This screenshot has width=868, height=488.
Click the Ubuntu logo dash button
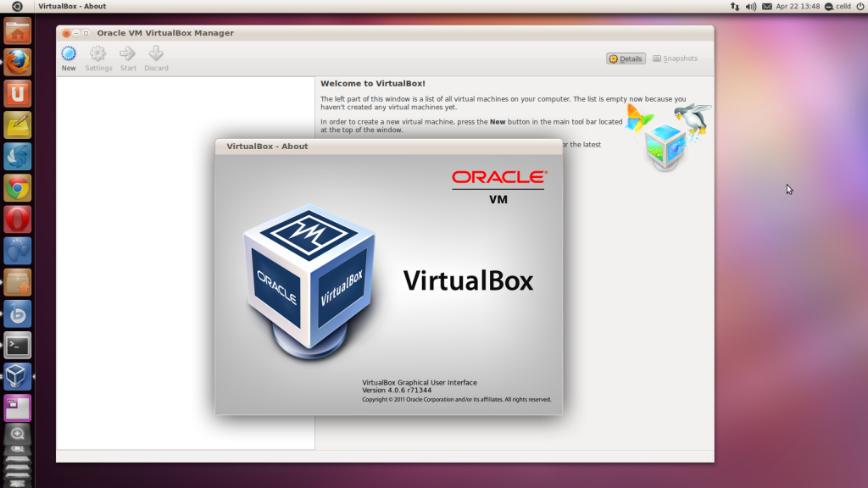click(17, 6)
